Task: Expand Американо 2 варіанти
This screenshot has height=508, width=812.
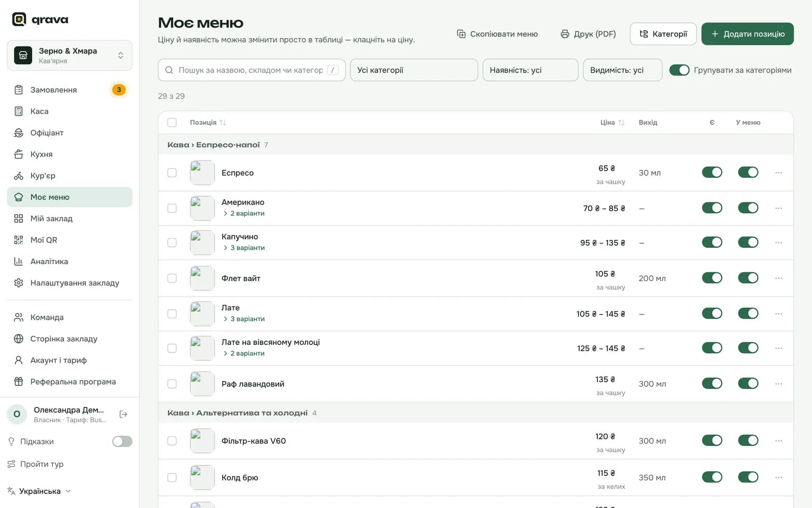Action: tap(244, 213)
